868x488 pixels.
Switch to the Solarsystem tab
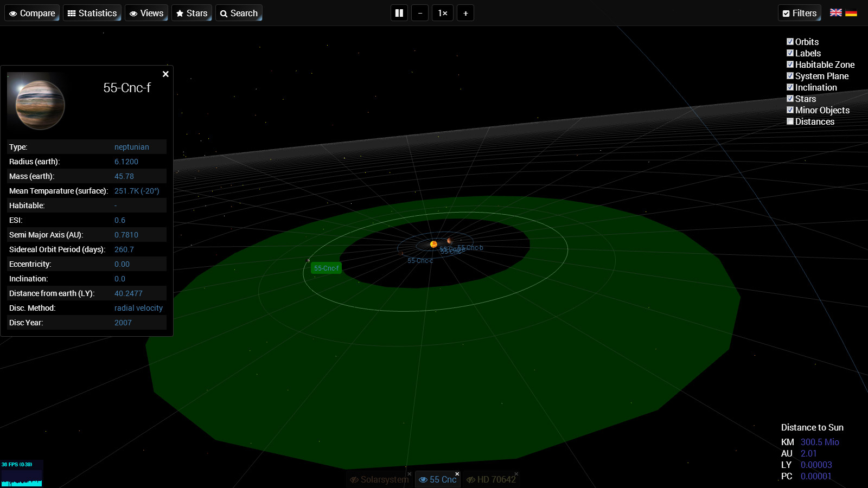click(x=379, y=479)
